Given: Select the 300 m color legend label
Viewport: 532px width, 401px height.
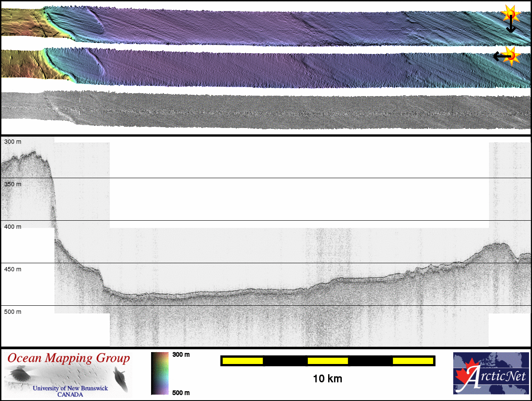Looking at the screenshot, I should click(x=181, y=354).
